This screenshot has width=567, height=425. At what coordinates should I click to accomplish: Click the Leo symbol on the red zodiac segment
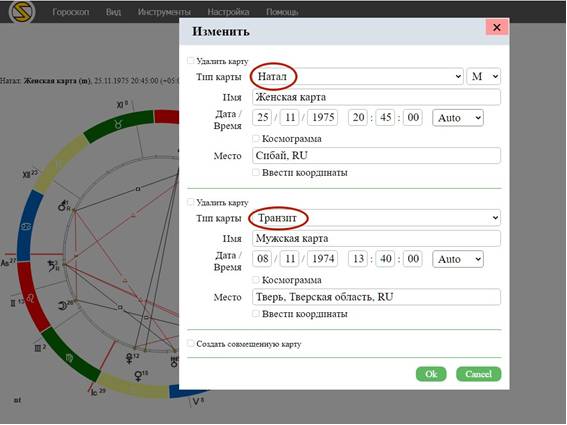[32, 298]
